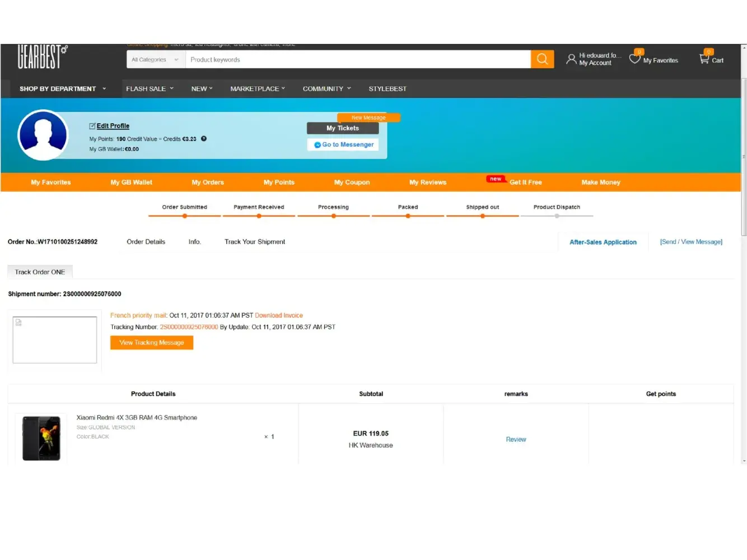
Task: Click the New Message orange badge
Action: click(x=368, y=118)
